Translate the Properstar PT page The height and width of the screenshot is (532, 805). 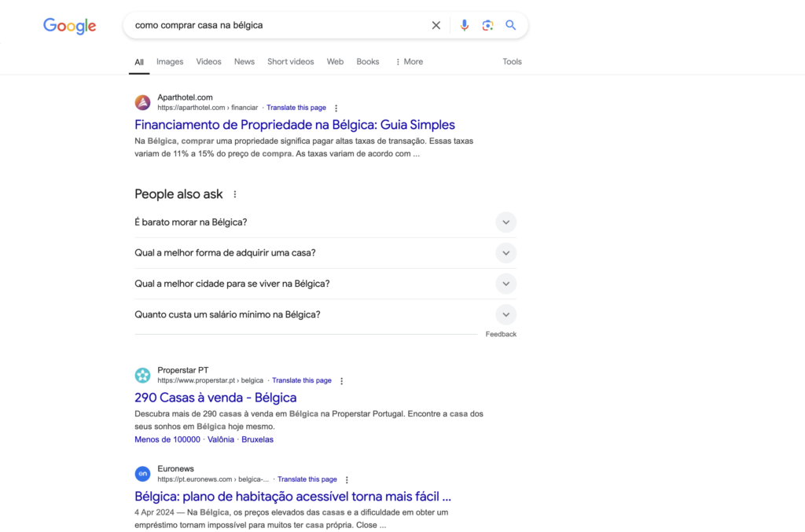click(x=302, y=380)
